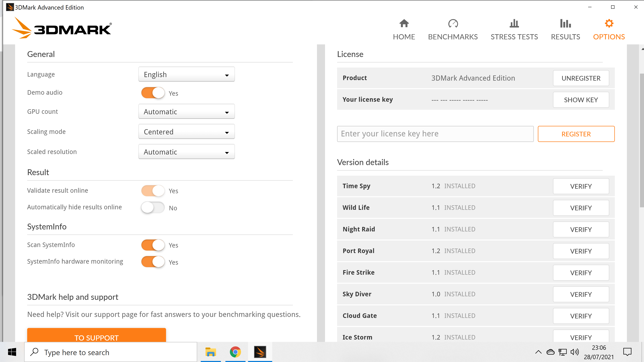Open the notification center icon

point(627,352)
